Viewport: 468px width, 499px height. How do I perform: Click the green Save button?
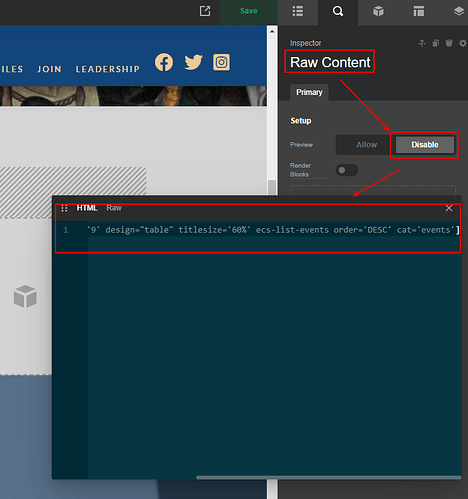249,11
